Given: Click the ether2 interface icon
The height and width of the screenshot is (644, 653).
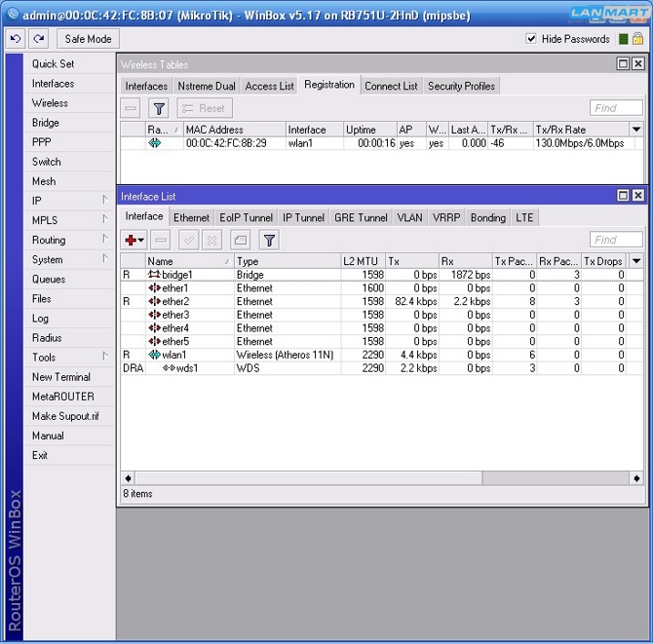Looking at the screenshot, I should [155, 301].
